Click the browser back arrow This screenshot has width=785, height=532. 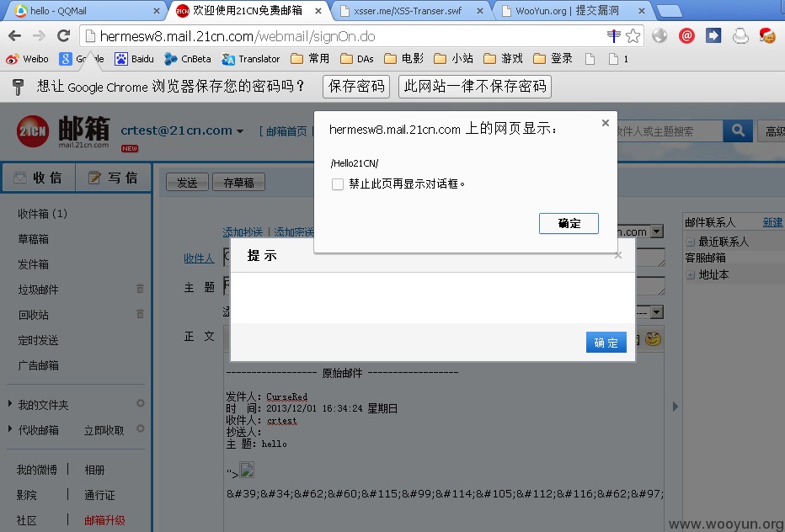(15, 35)
